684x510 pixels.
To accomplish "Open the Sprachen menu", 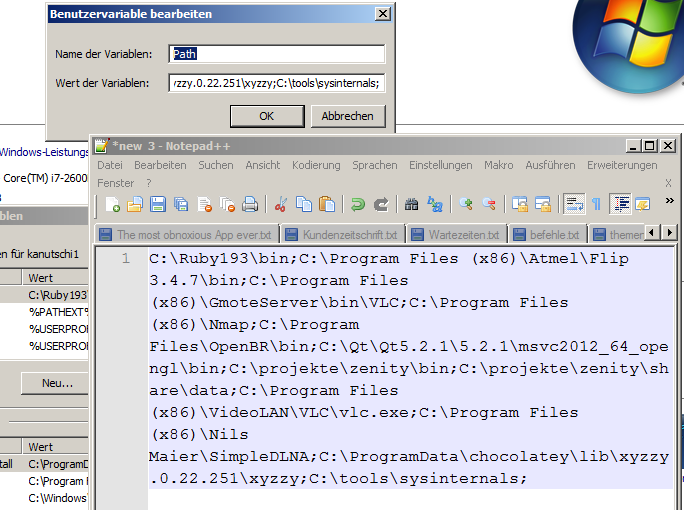I will (x=375, y=165).
